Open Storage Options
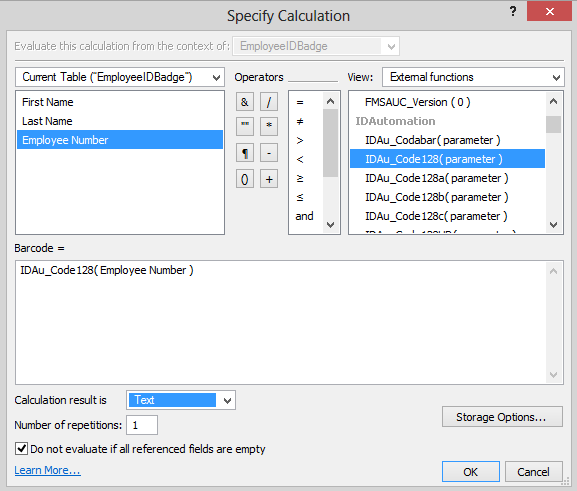 pos(502,417)
